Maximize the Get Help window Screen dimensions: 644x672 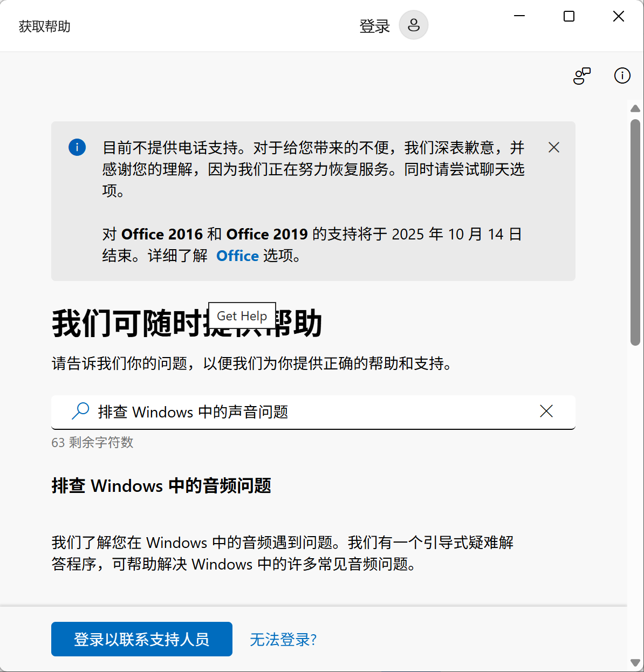(568, 17)
